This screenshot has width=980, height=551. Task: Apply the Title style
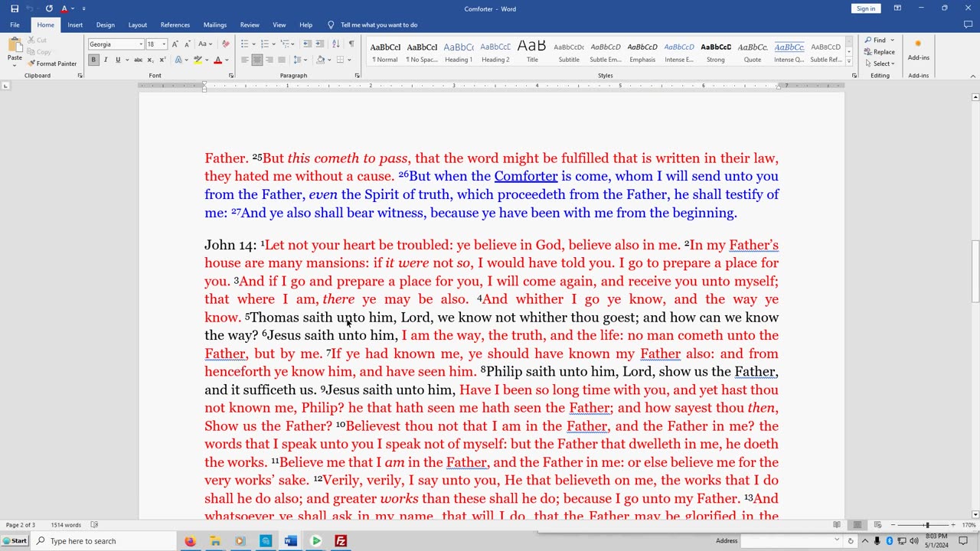(x=532, y=51)
